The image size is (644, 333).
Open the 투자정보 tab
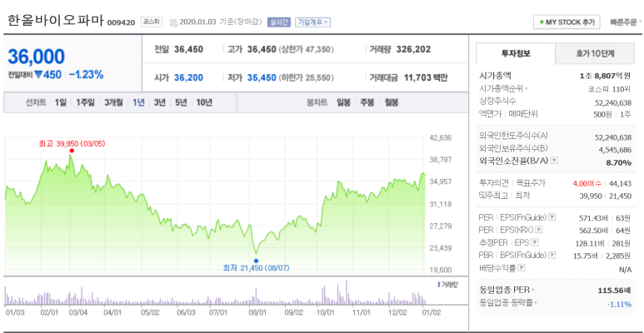pos(516,53)
